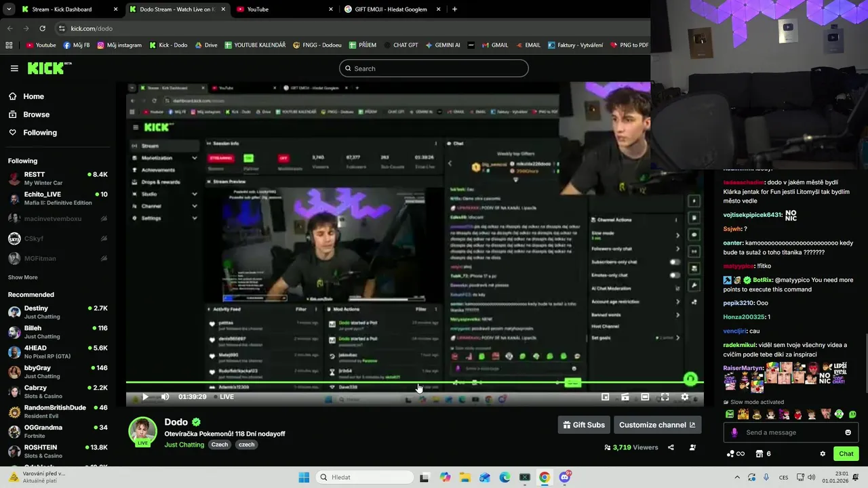The image size is (868, 488).
Task: Click the Send a message input
Action: tap(791, 432)
